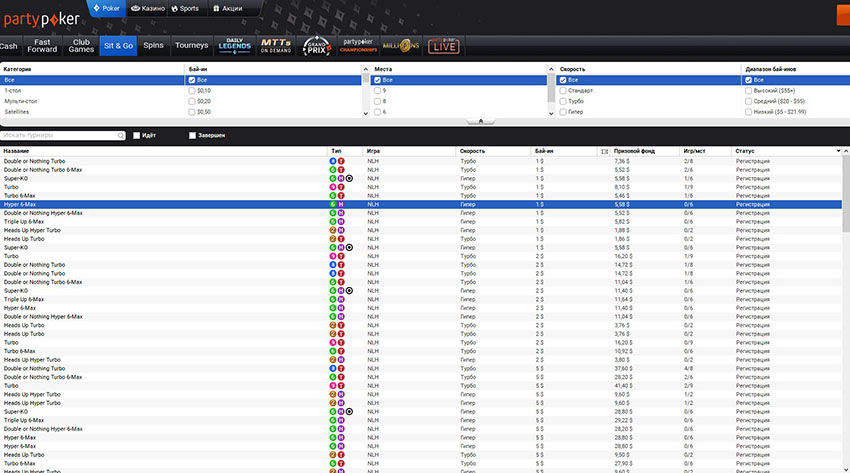Tick the Идёт status checkbox
This screenshot has width=850, height=473.
point(137,135)
